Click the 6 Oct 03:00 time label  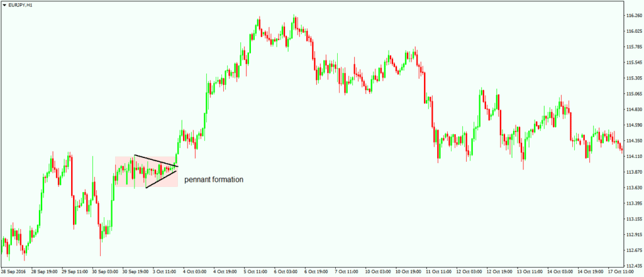286,272
